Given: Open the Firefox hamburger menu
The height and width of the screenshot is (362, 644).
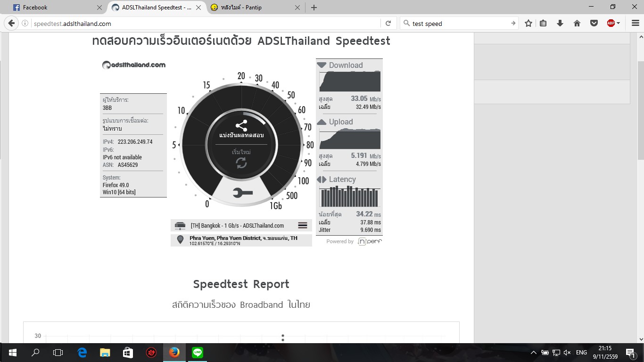Looking at the screenshot, I should click(635, 23).
